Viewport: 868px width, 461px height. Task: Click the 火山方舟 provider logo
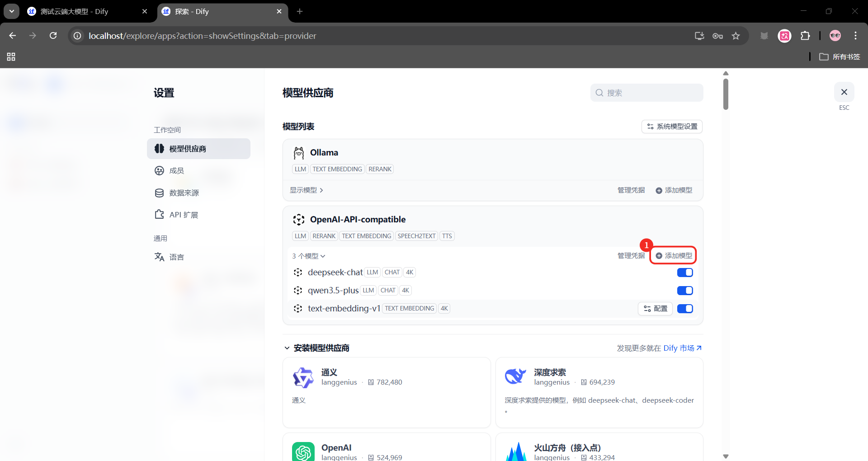[x=516, y=452]
